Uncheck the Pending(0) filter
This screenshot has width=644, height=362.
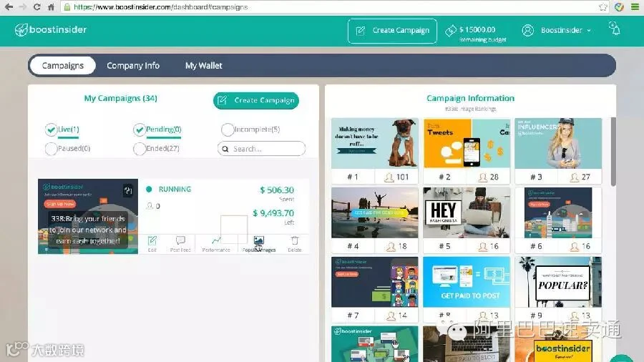[140, 129]
